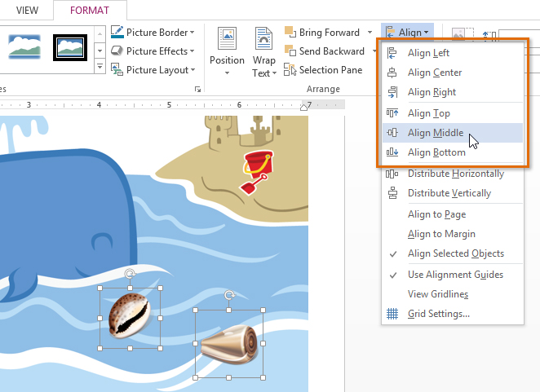Image resolution: width=540 pixels, height=392 pixels.
Task: Click the Align Bottom icon
Action: [x=392, y=152]
